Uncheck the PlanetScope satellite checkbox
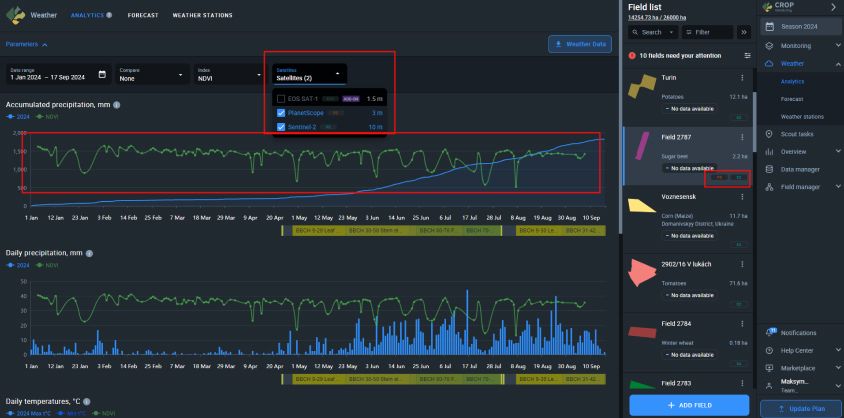The width and height of the screenshot is (844, 418). (x=280, y=113)
